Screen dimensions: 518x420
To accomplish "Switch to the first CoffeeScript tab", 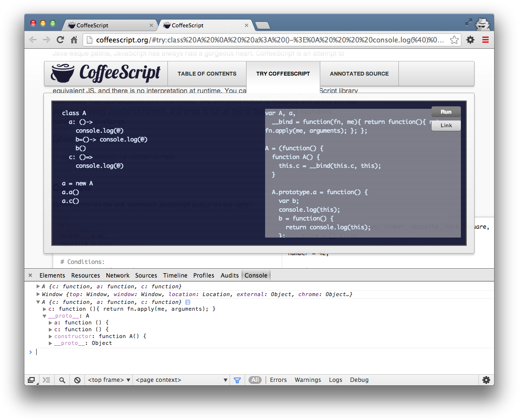I will pyautogui.click(x=109, y=25).
